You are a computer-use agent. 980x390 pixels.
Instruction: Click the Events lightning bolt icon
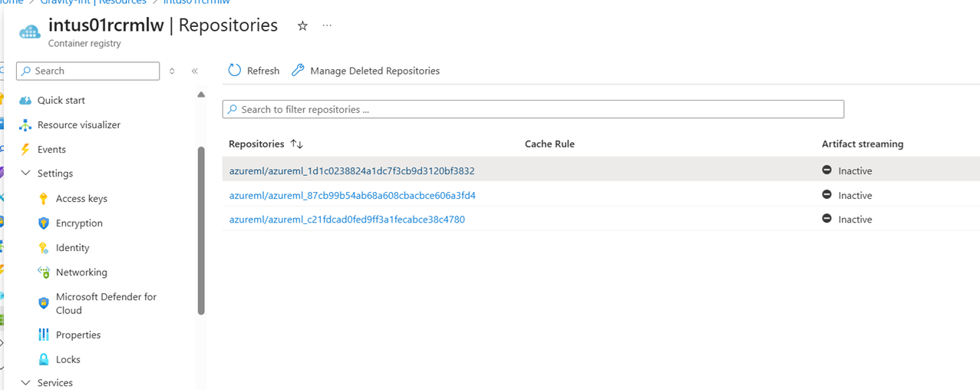point(25,150)
